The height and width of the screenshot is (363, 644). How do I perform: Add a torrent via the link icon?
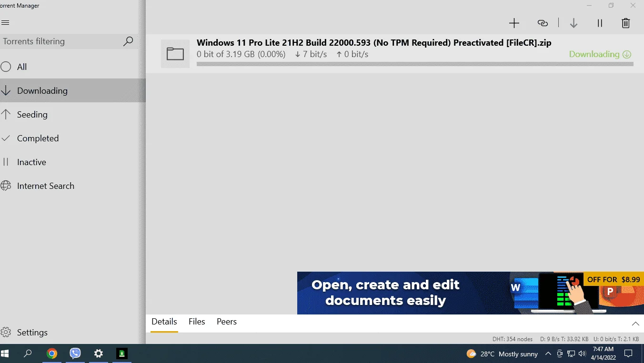(x=543, y=23)
